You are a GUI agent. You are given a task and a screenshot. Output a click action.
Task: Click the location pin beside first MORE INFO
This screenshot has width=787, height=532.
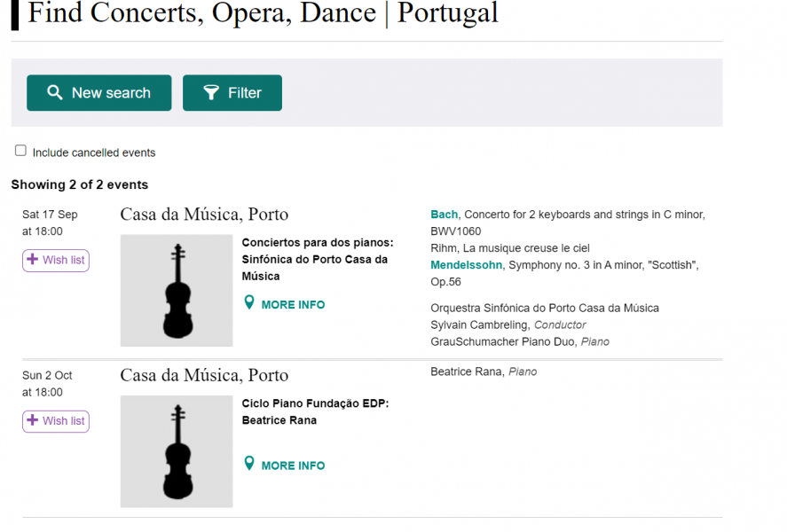249,302
